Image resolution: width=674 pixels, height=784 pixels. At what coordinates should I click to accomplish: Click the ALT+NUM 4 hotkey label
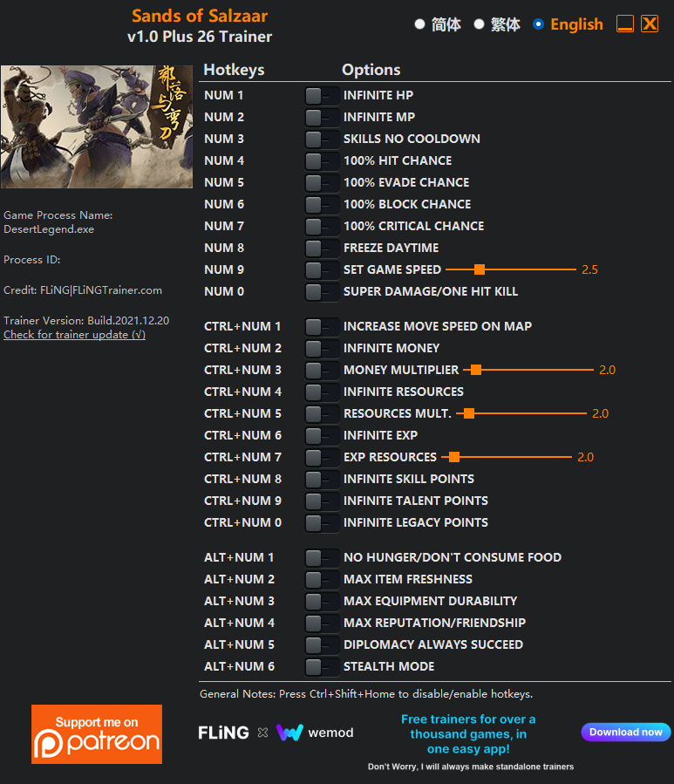pos(239,623)
